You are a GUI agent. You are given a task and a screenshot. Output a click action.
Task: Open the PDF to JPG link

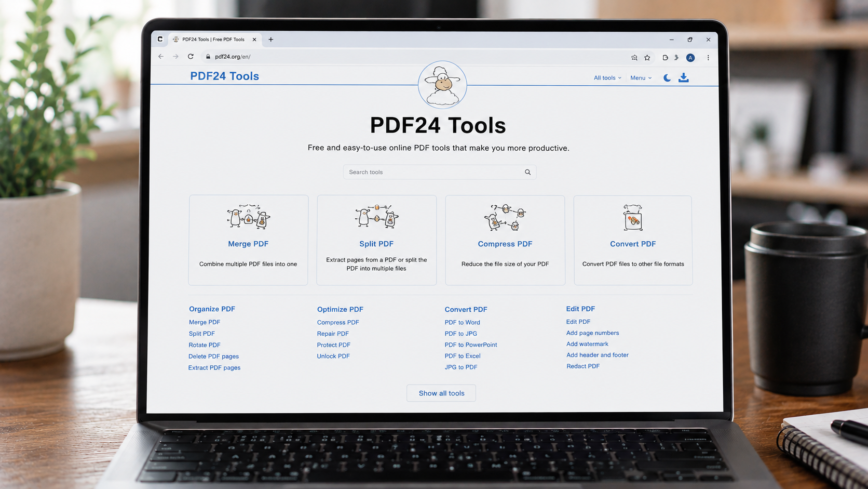click(460, 334)
